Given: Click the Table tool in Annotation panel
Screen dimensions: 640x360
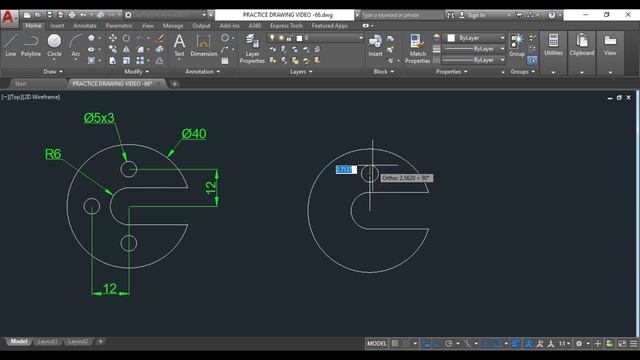Looking at the screenshot, I should (x=224, y=61).
